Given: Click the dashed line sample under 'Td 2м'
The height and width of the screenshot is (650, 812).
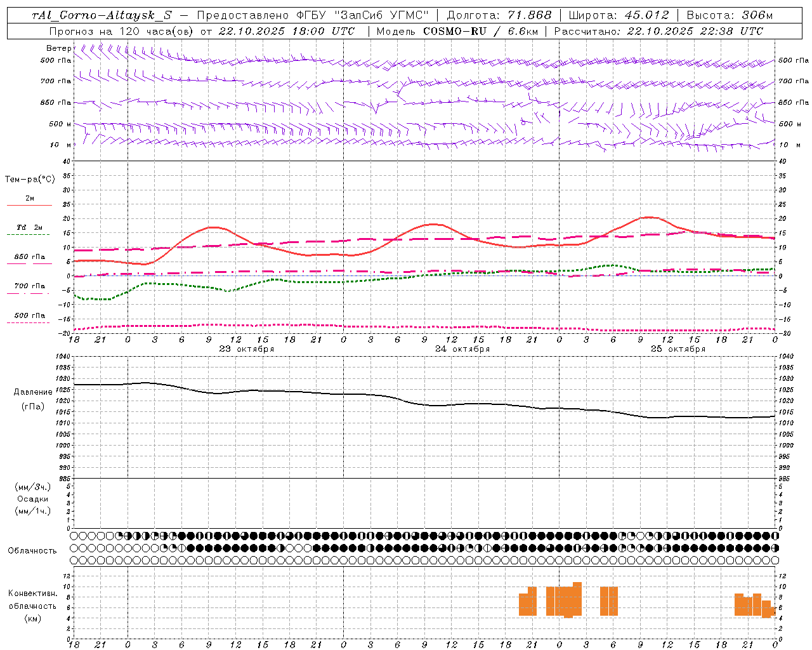Looking at the screenshot, I should [28, 235].
